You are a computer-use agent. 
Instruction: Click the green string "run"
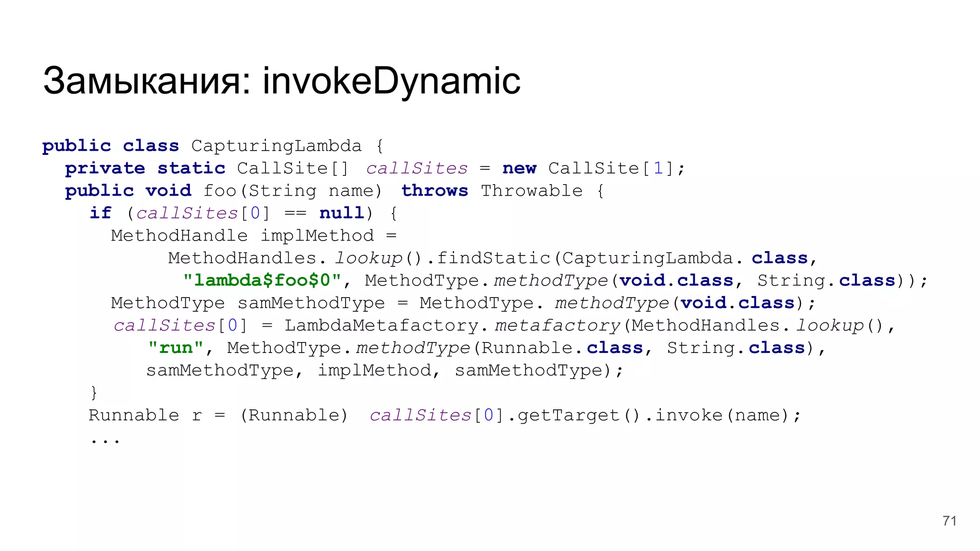tap(176, 348)
